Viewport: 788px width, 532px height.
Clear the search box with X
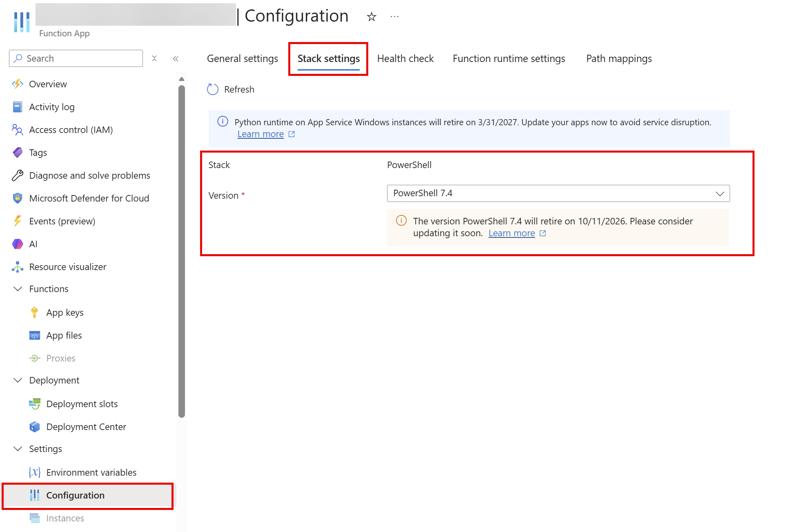154,58
